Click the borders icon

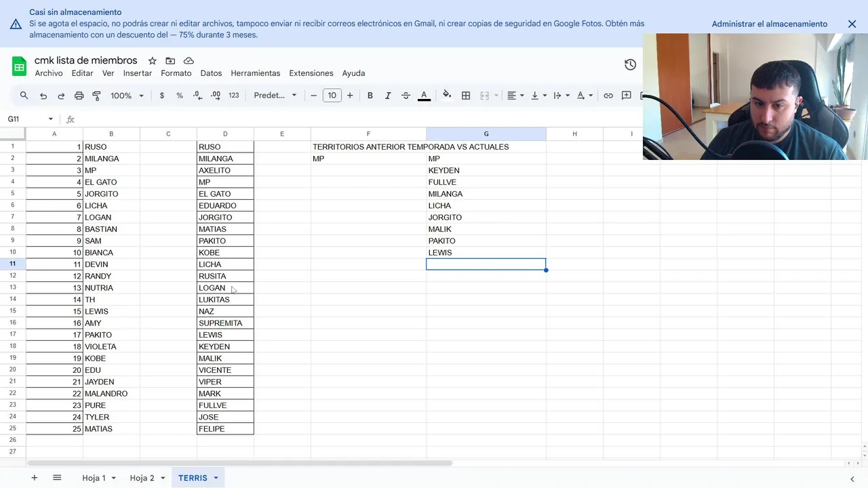[466, 96]
